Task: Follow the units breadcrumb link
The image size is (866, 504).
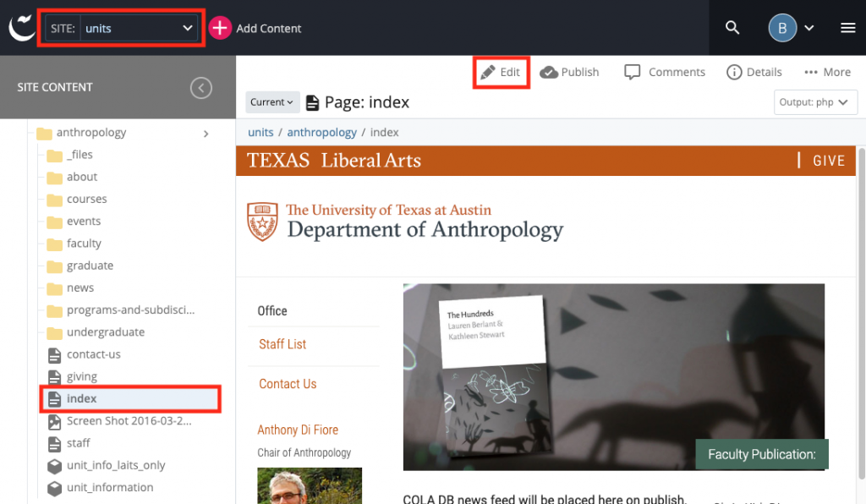Action: pos(260,133)
